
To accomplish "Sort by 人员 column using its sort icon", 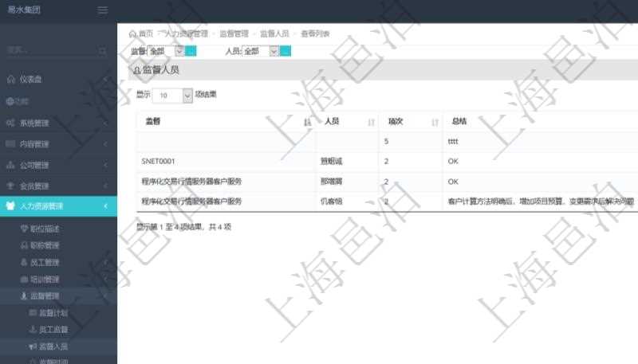I will pos(371,122).
